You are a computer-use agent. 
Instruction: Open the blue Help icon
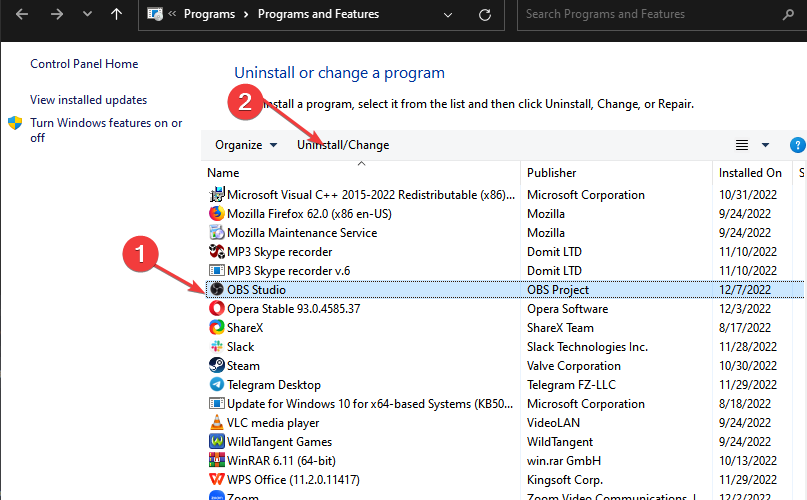(797, 145)
